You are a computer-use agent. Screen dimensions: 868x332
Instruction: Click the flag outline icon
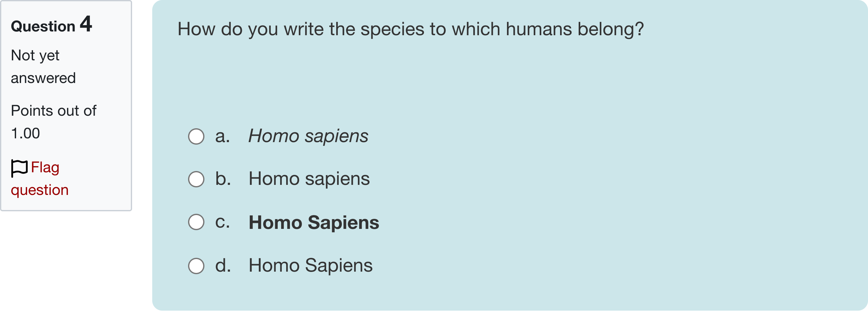coord(19,168)
